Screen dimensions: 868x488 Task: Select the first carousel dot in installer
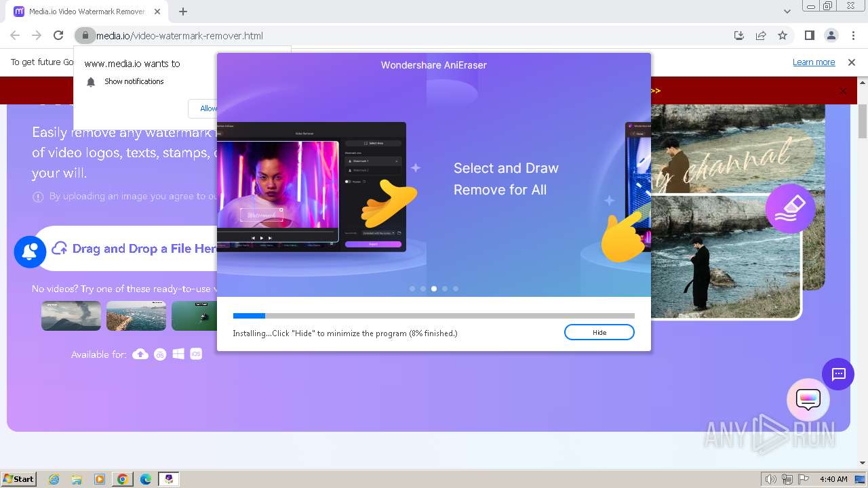(x=412, y=289)
